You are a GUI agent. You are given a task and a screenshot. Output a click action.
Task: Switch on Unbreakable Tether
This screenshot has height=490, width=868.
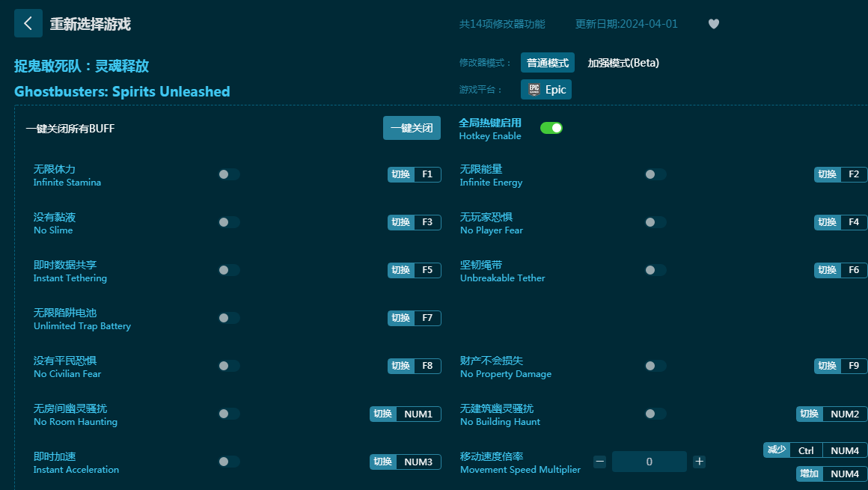[x=655, y=270]
